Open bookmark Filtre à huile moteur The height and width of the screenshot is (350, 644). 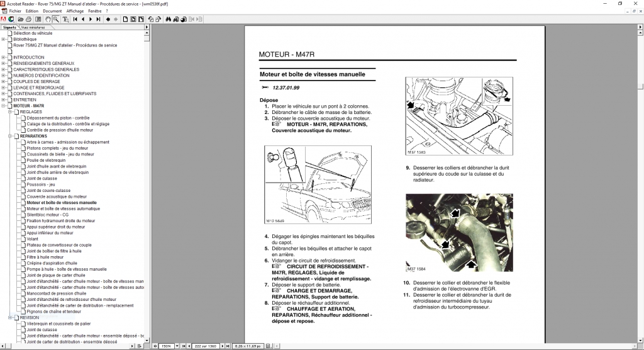pyautogui.click(x=45, y=257)
